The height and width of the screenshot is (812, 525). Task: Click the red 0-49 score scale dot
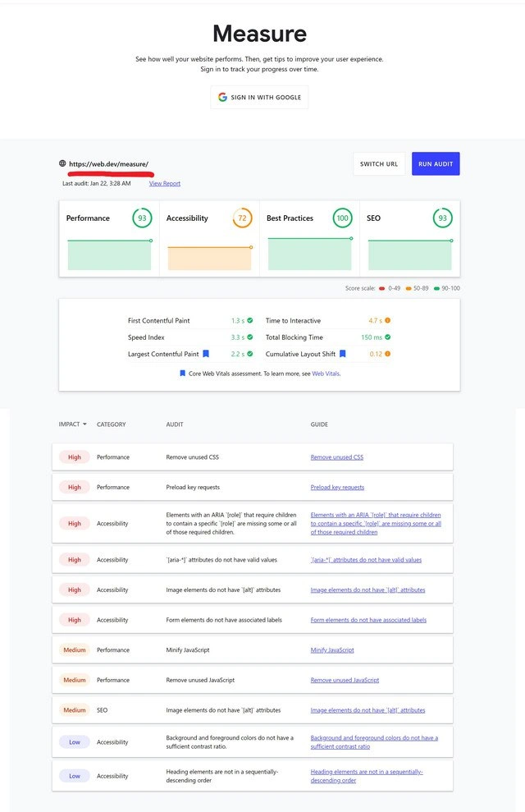tap(381, 288)
